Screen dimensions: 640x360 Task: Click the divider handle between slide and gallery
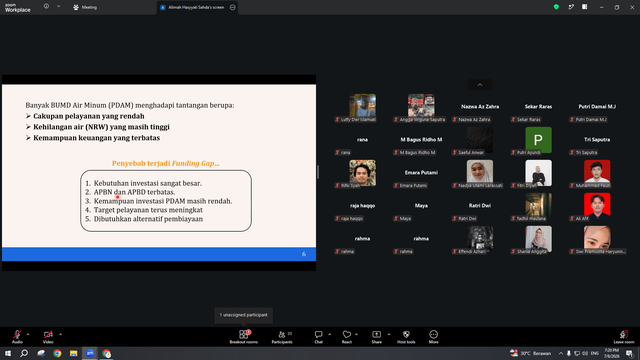pos(318,172)
